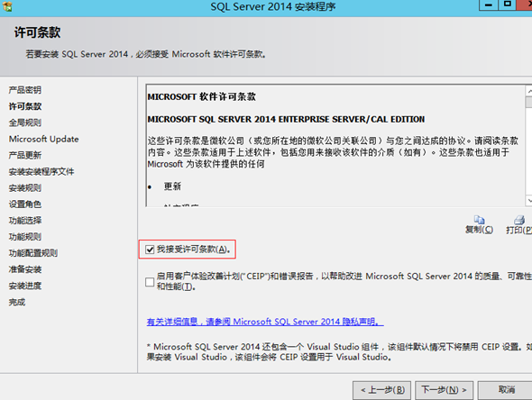Select 设置角色 step in sidebar
This screenshot has width=532, height=400.
point(25,205)
